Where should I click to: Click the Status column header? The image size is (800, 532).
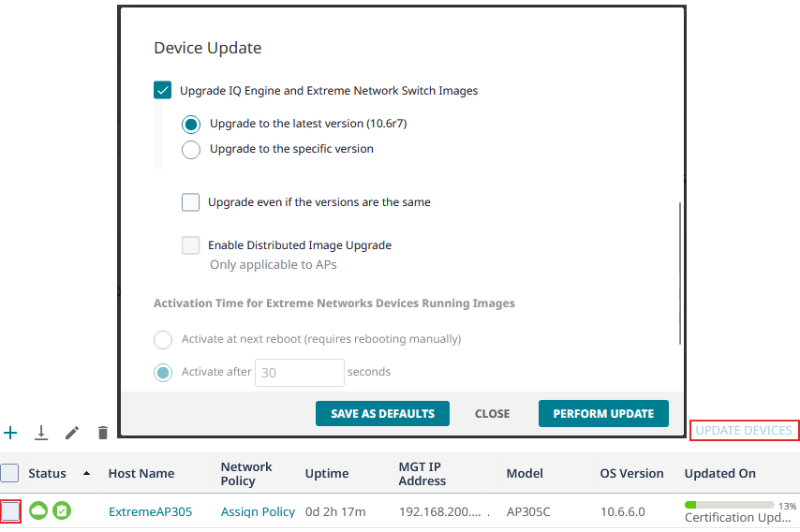click(x=47, y=473)
